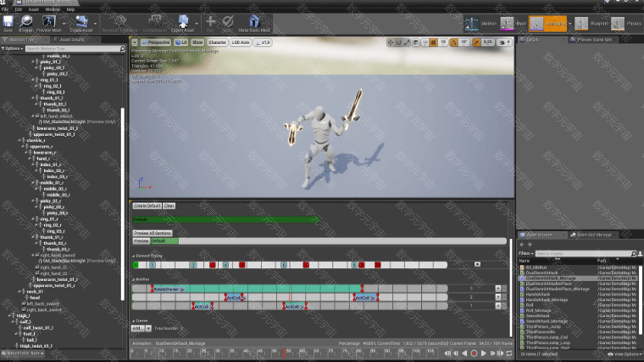This screenshot has height=362, width=644.
Task: Open the Character viewport menu
Action: [x=217, y=43]
